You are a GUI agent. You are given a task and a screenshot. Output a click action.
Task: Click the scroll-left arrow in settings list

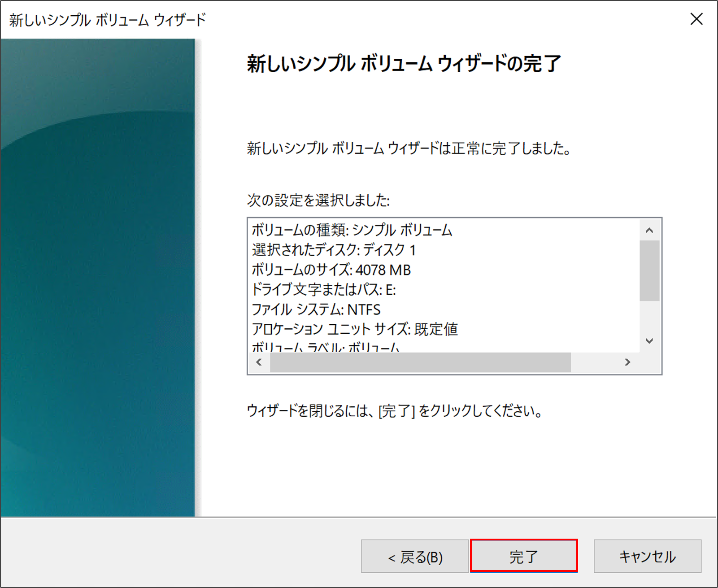coord(259,362)
